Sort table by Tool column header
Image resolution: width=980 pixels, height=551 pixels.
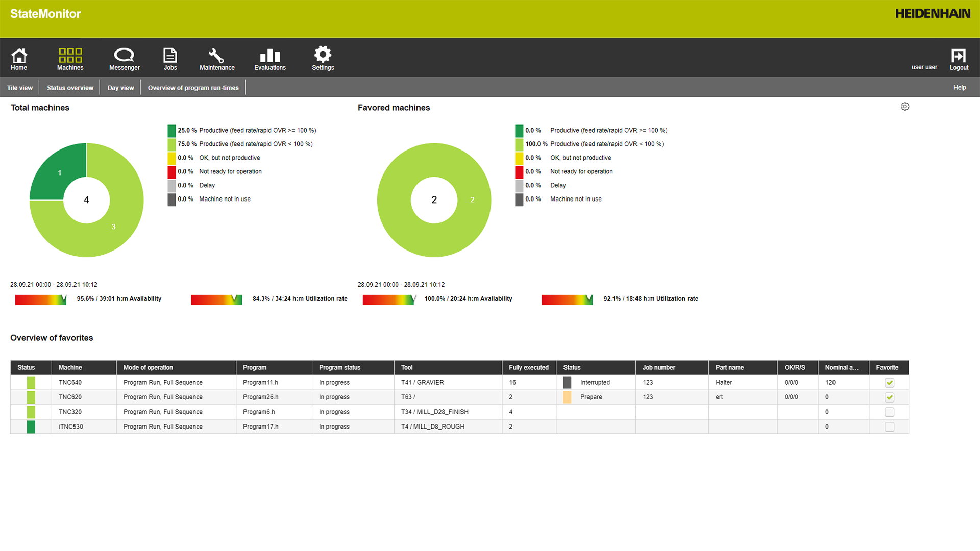coord(448,367)
